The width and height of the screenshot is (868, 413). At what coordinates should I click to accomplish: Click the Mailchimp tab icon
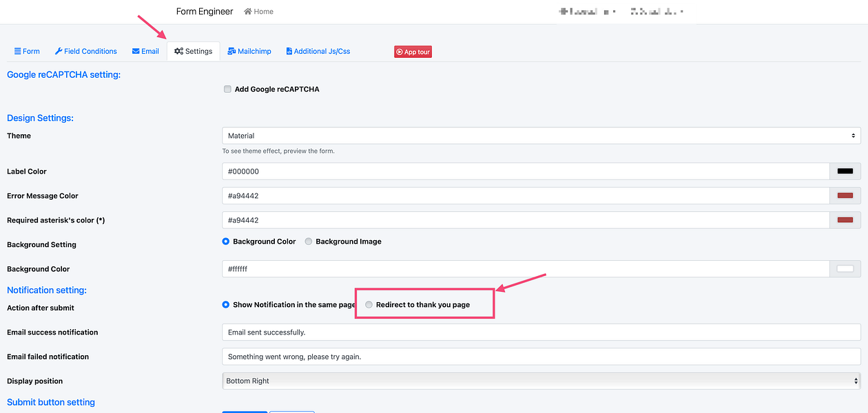click(231, 52)
